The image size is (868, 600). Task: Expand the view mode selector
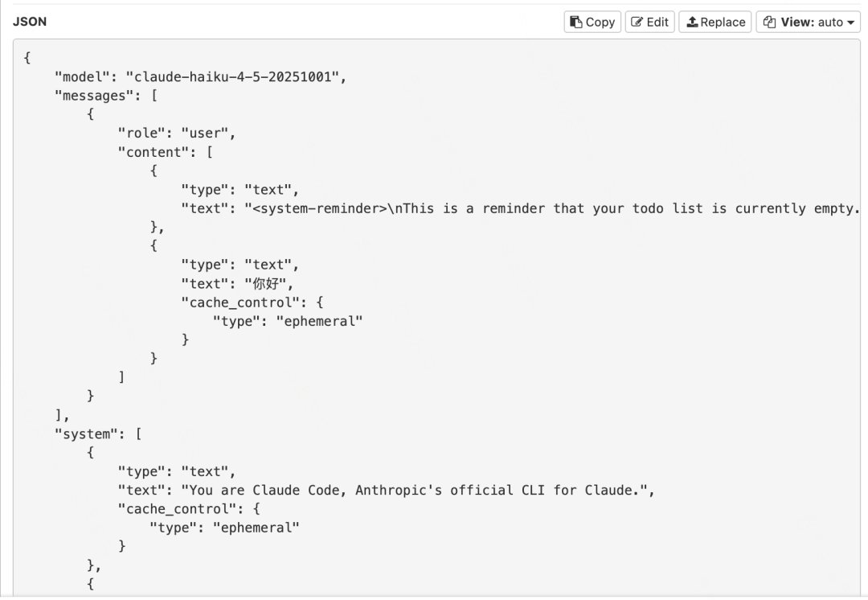tap(808, 22)
